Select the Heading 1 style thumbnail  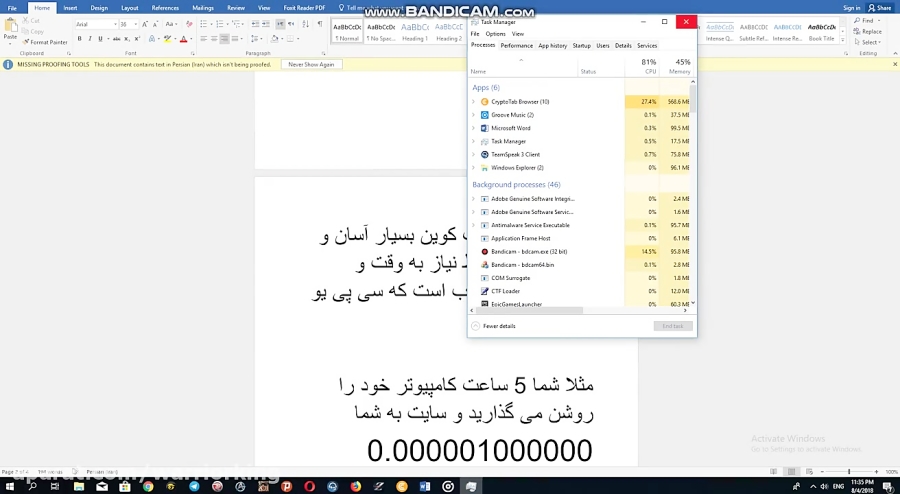[x=414, y=31]
